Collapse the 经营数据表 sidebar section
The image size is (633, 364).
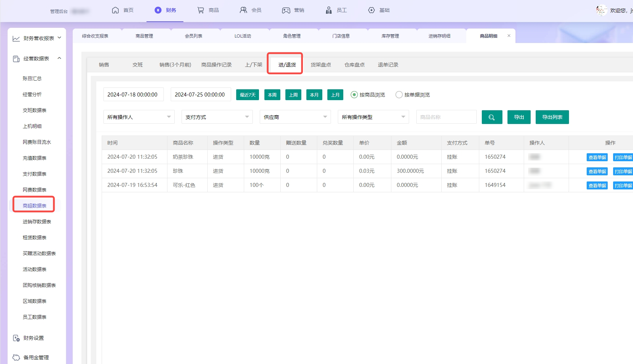[59, 58]
